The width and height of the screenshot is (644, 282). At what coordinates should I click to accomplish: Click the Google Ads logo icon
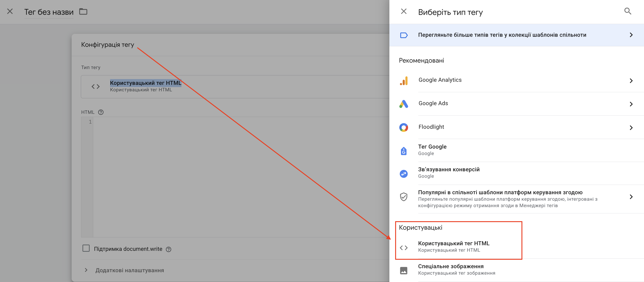(403, 104)
